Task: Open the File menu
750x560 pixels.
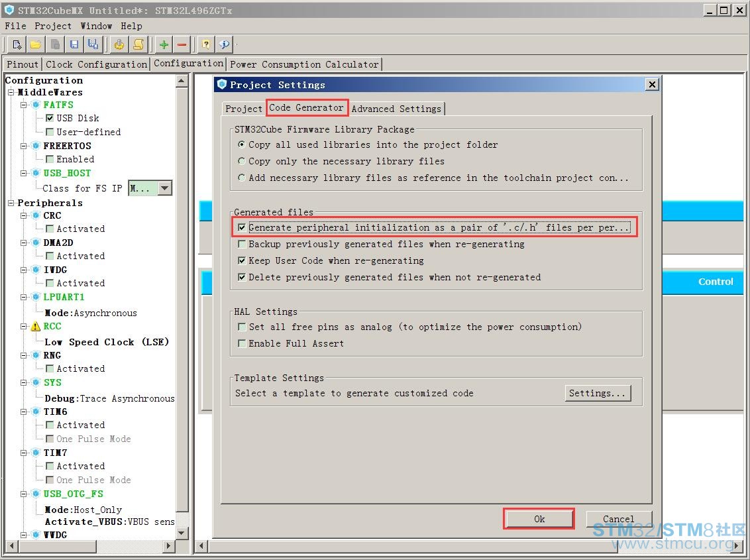Action: pyautogui.click(x=15, y=26)
